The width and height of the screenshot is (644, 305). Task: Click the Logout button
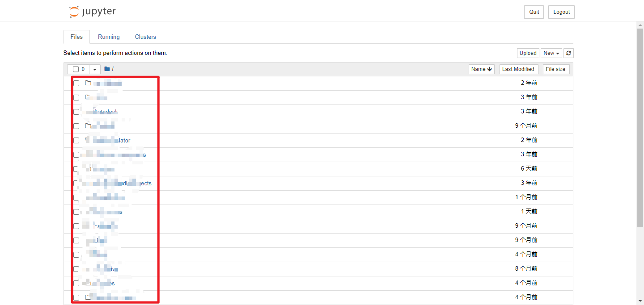tap(561, 12)
